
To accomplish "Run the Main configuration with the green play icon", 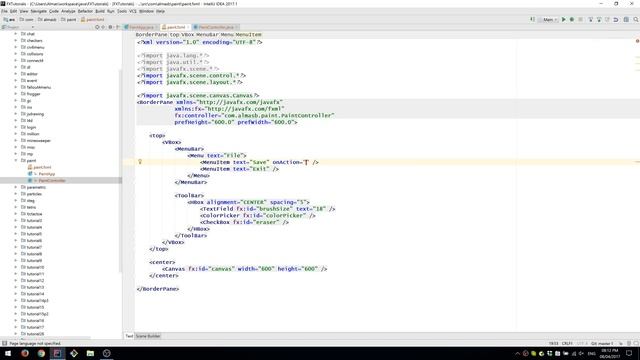I will pos(564,20).
